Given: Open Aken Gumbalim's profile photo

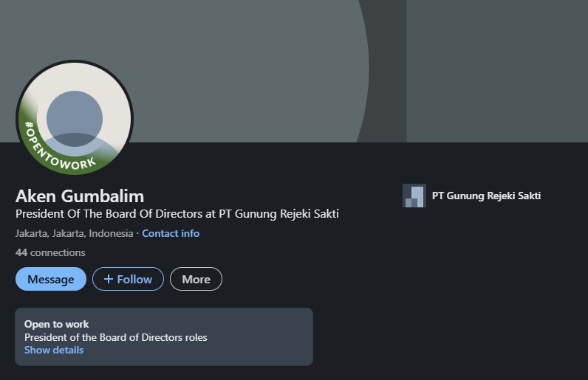Looking at the screenshot, I should pyautogui.click(x=75, y=118).
